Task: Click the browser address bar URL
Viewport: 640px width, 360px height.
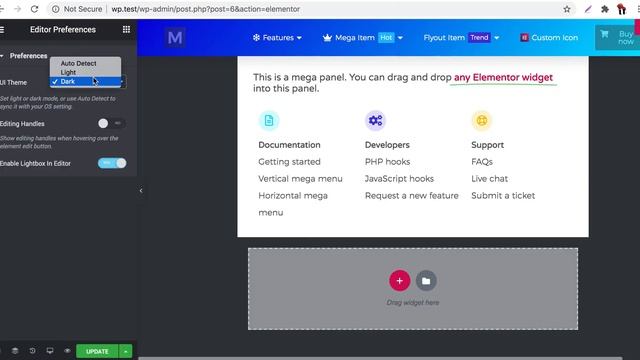Action: pyautogui.click(x=206, y=9)
